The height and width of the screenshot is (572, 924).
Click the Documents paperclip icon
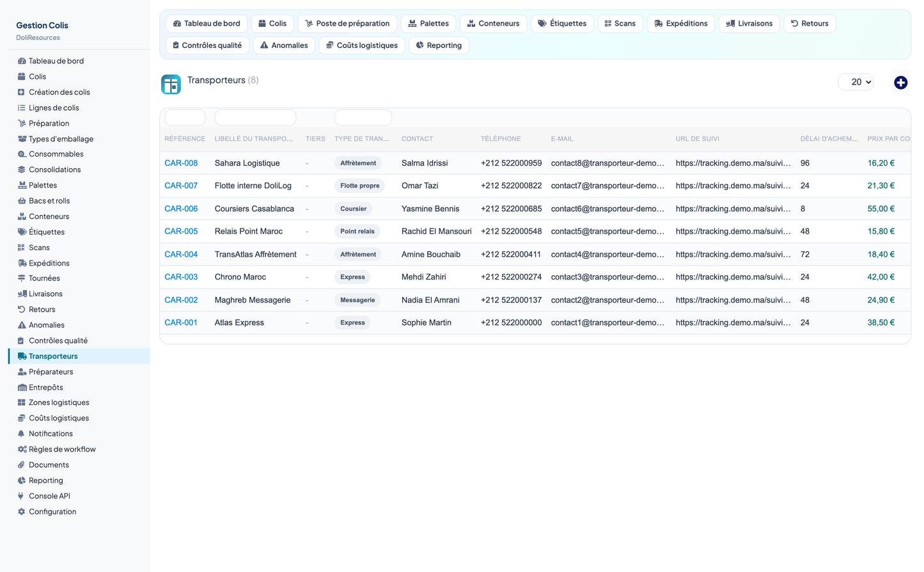coord(22,465)
